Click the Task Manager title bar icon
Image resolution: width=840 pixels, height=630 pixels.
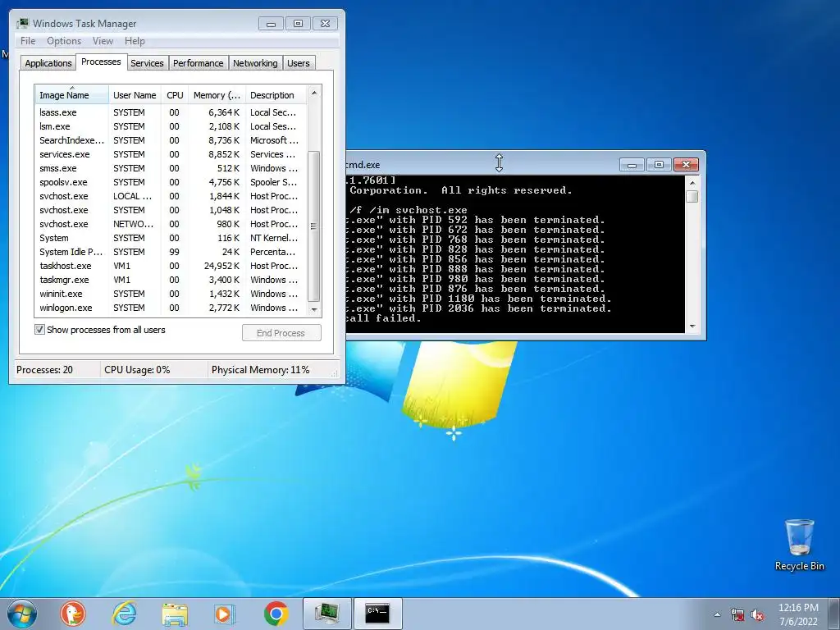[x=22, y=23]
